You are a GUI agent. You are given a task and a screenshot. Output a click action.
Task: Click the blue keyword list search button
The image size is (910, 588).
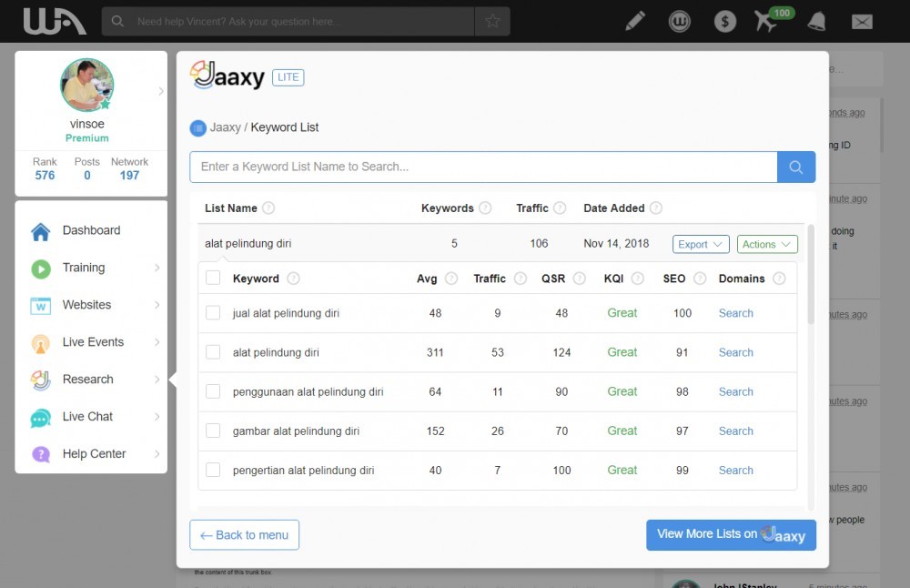pyautogui.click(x=796, y=167)
